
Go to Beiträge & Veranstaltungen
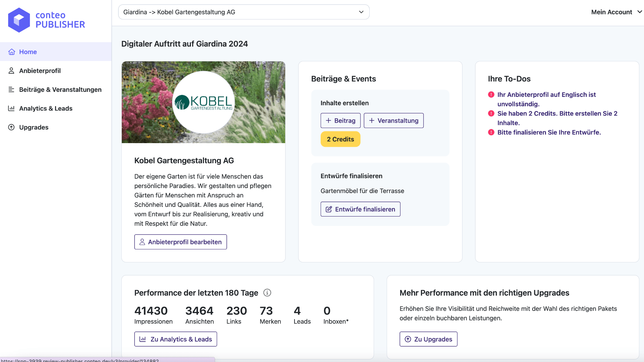(x=56, y=89)
